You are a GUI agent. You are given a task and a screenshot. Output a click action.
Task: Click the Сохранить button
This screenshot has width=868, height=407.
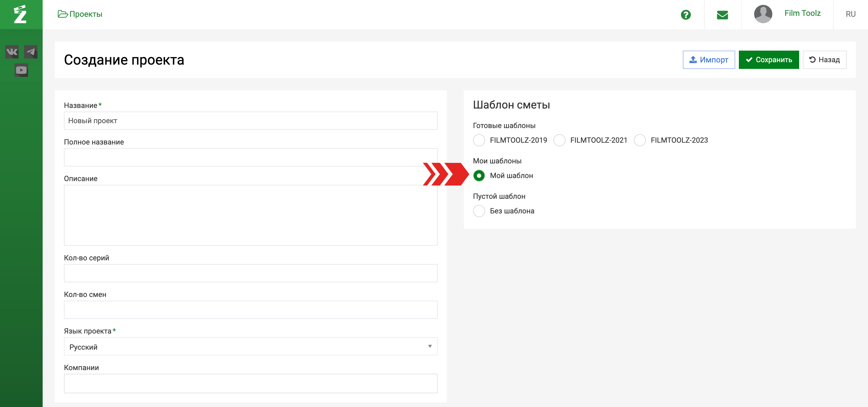point(768,60)
